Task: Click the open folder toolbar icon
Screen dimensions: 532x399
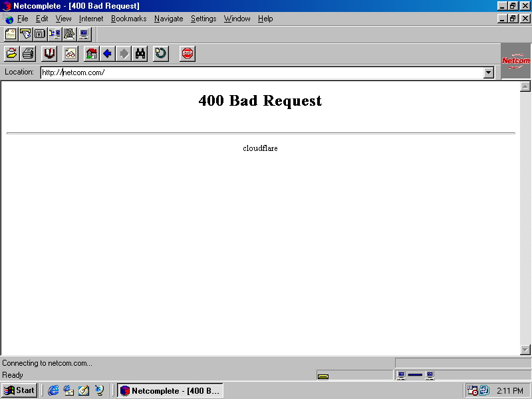Action: point(11,53)
